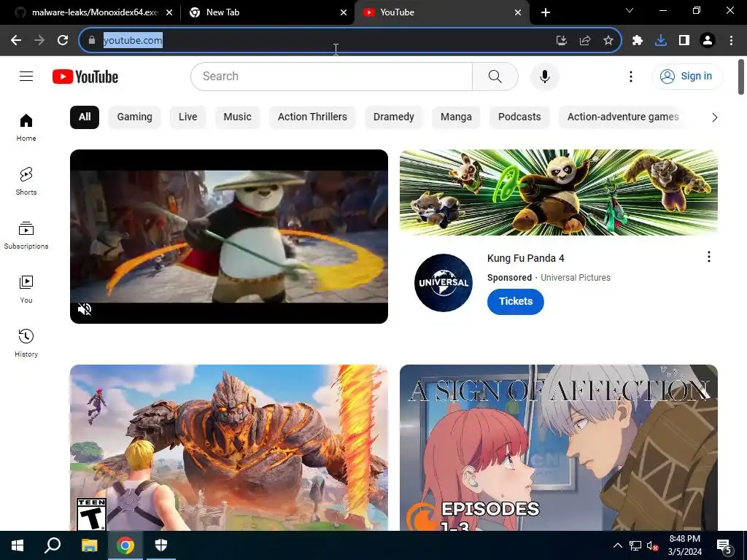Select the Gaming filter chip

134,117
